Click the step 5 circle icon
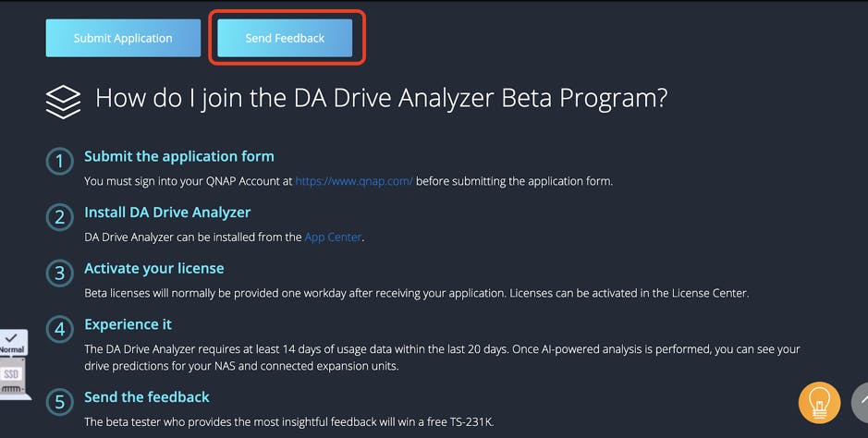This screenshot has width=868, height=438. 59,402
